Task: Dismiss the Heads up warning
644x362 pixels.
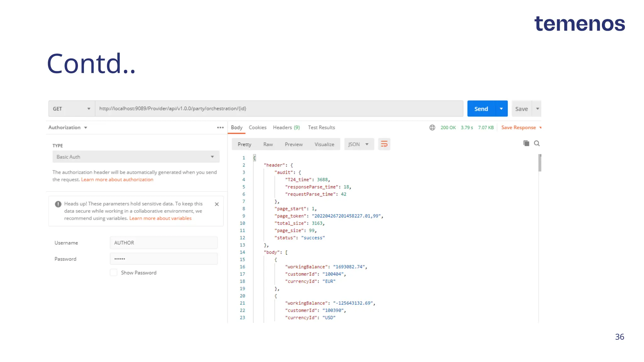Action: [x=217, y=204]
